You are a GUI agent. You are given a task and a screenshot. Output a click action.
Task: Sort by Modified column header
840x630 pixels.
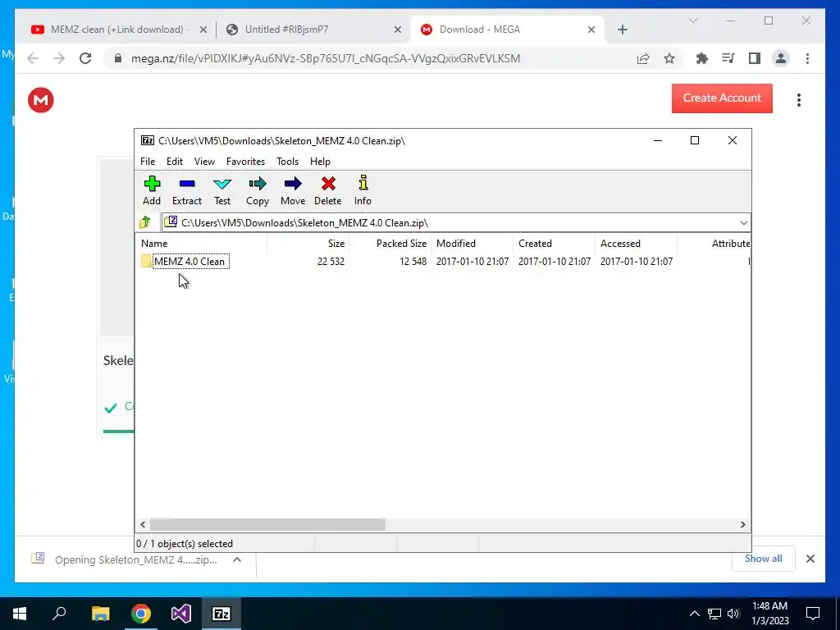pyautogui.click(x=472, y=243)
